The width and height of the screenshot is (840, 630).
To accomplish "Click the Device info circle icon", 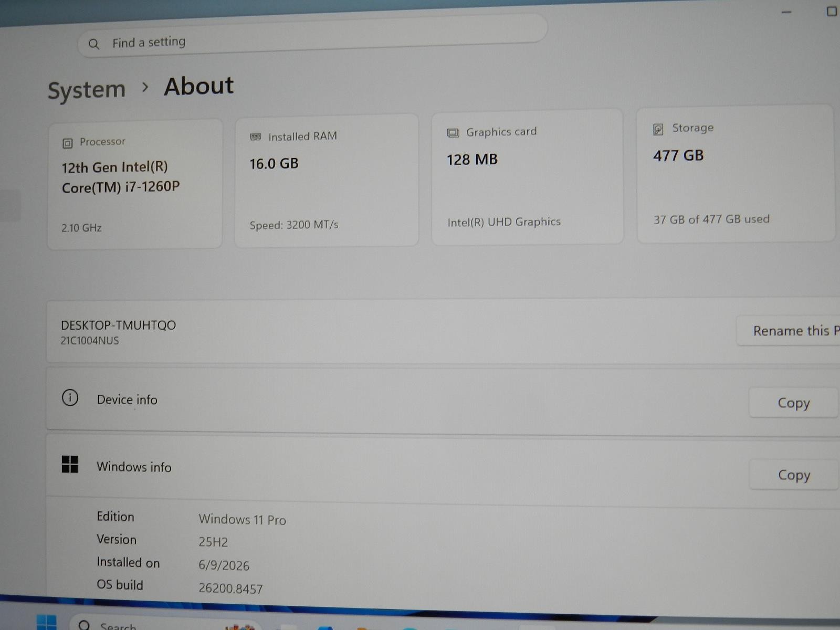I will 70,398.
